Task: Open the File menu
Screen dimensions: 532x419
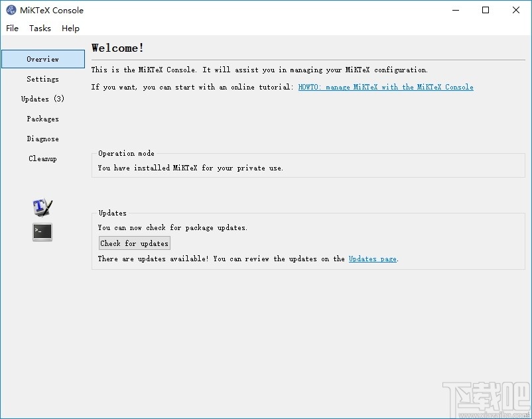Action: pyautogui.click(x=13, y=29)
